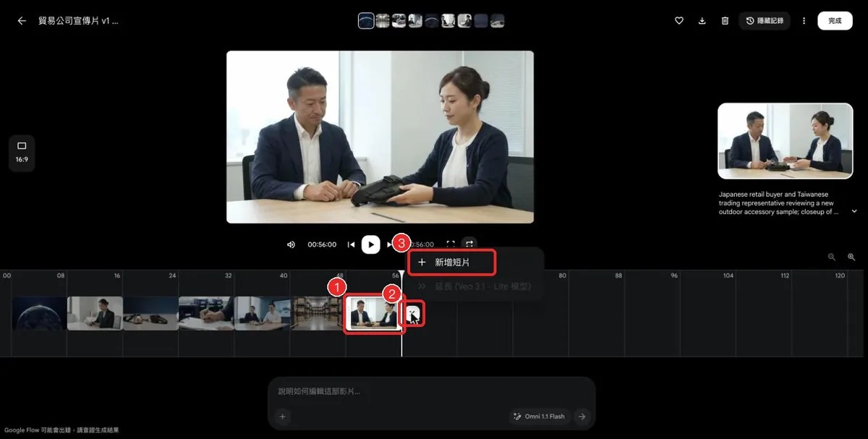This screenshot has width=868, height=439.
Task: Focus the 說明如何編輯這部影片 prompt field
Action: (x=431, y=391)
